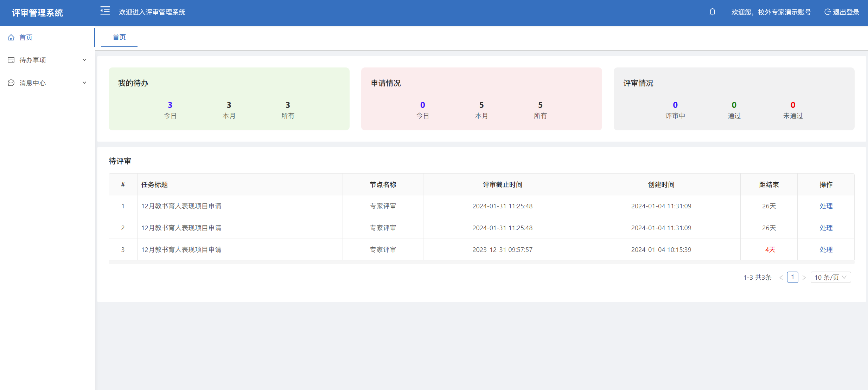The width and height of the screenshot is (868, 390).
Task: Click 处理 link for row 2
Action: click(826, 228)
